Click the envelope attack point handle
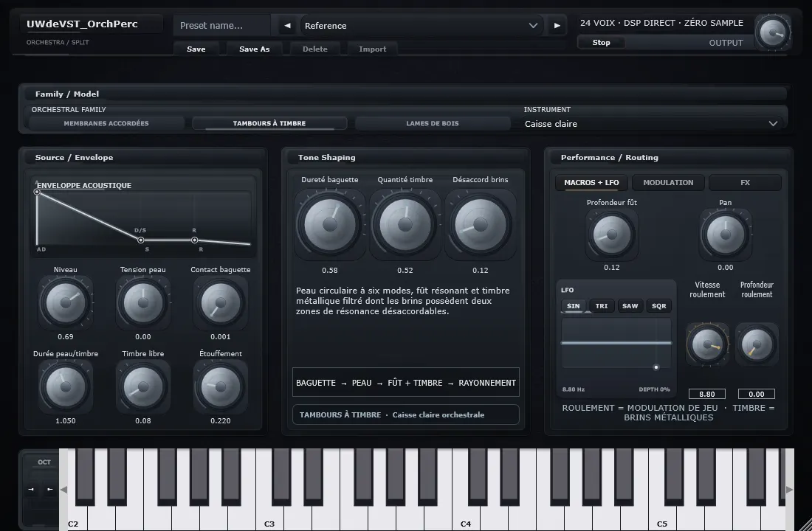Viewport: 812px width, 531px height. [x=37, y=192]
